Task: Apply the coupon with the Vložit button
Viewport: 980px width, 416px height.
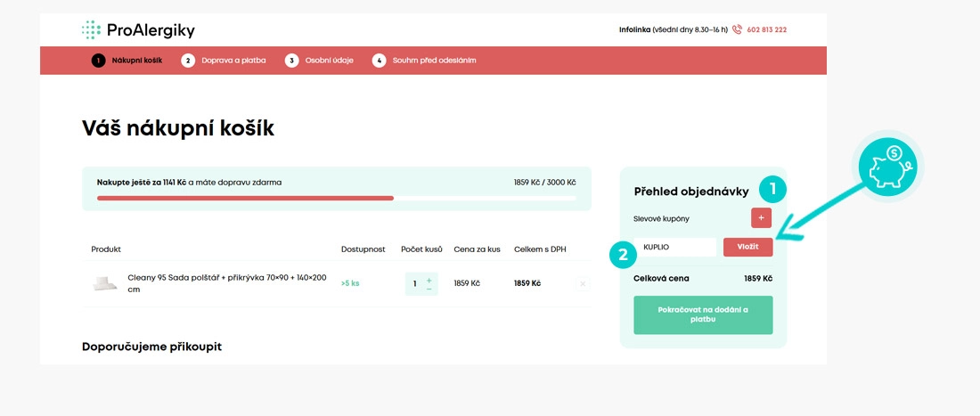Action: [x=748, y=247]
